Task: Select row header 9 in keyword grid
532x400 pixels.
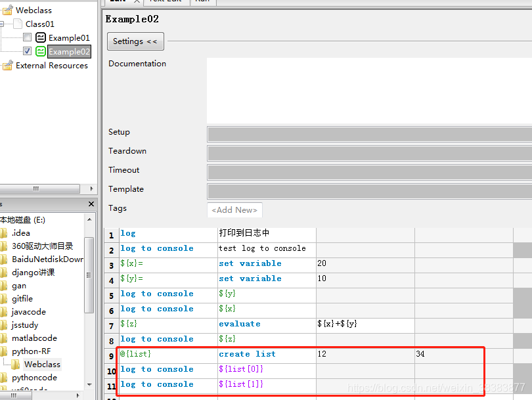Action: (x=111, y=356)
